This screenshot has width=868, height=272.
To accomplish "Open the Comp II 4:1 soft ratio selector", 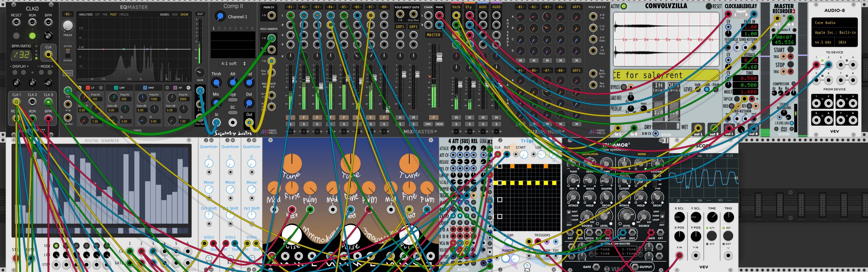I will 233,64.
